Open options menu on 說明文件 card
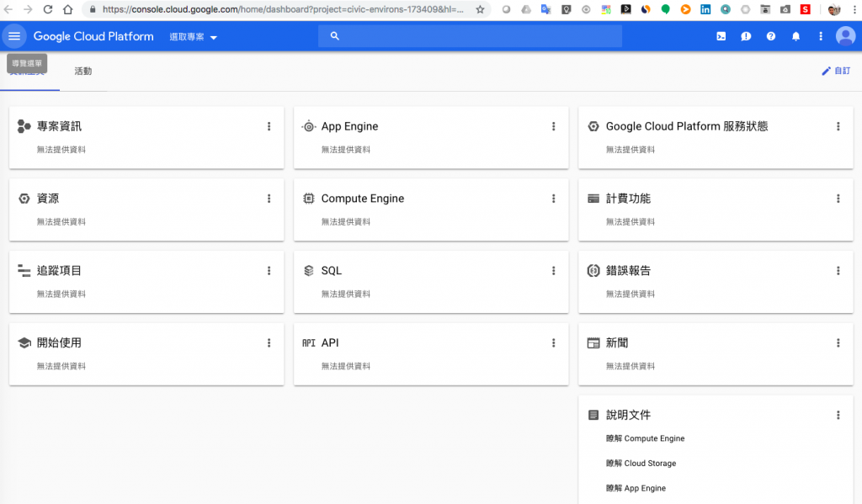 pyautogui.click(x=838, y=415)
